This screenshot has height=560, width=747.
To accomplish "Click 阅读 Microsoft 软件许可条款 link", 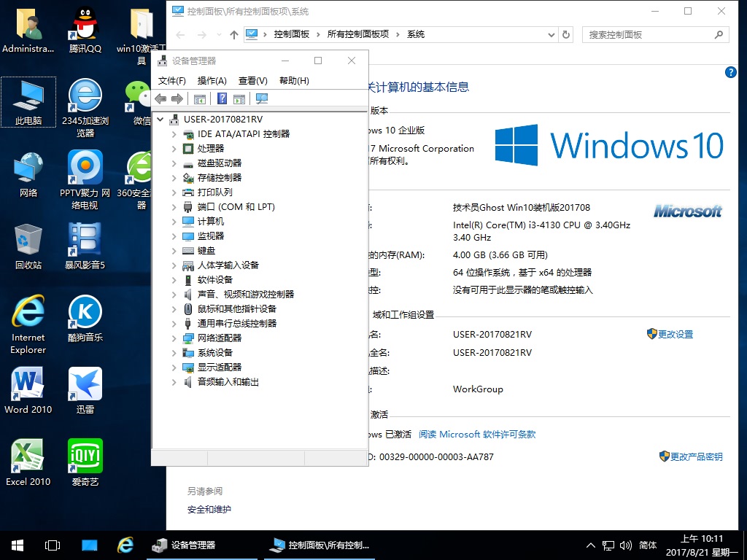I will click(x=477, y=434).
